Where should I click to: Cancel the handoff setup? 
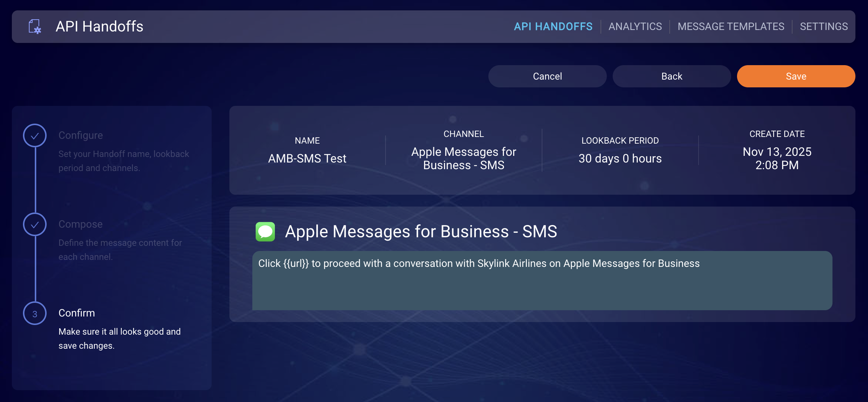coord(547,76)
